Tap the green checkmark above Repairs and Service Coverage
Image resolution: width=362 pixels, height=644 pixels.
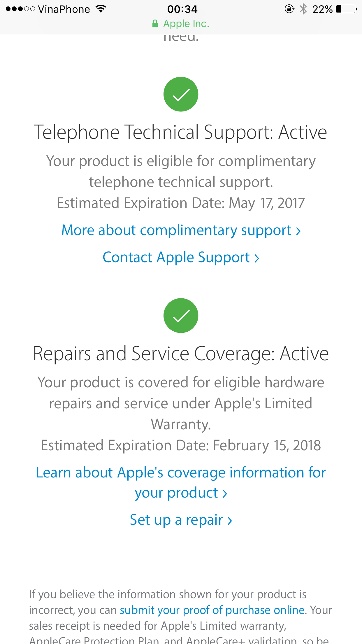(181, 316)
